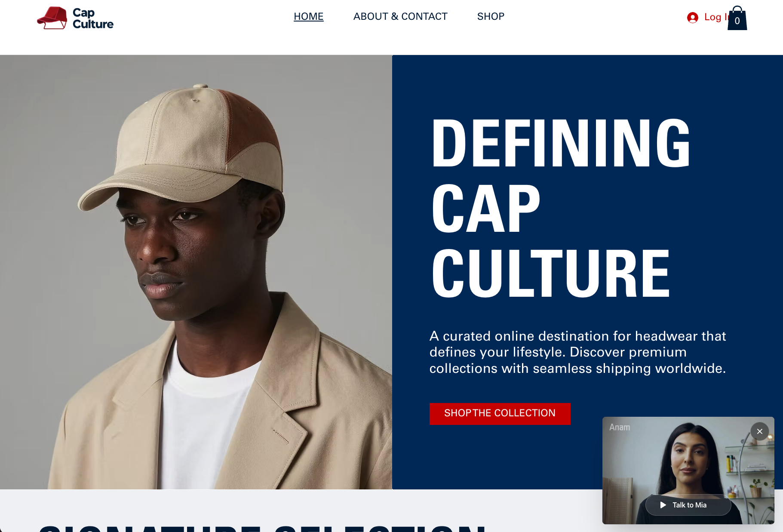Go to the SHOP menu item
The image size is (783, 532).
(x=491, y=16)
